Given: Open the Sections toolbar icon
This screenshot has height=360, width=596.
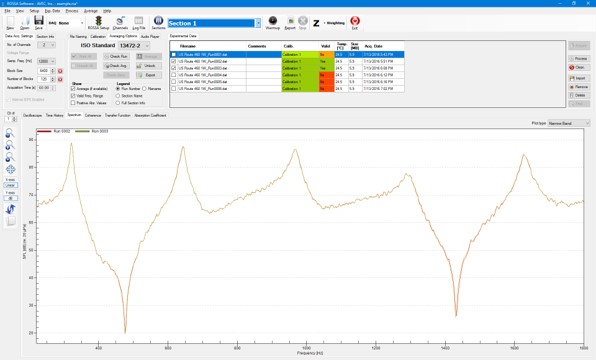Looking at the screenshot, I should (159, 23).
